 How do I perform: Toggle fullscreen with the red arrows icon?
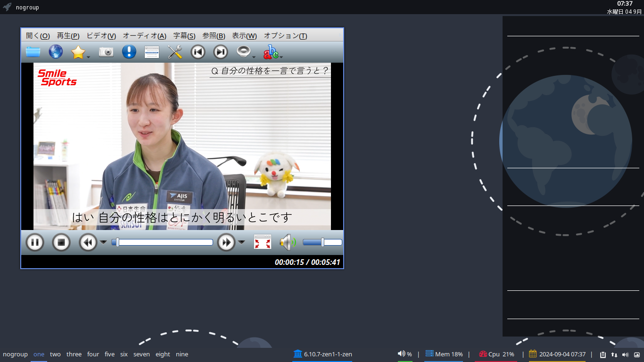pyautogui.click(x=263, y=242)
